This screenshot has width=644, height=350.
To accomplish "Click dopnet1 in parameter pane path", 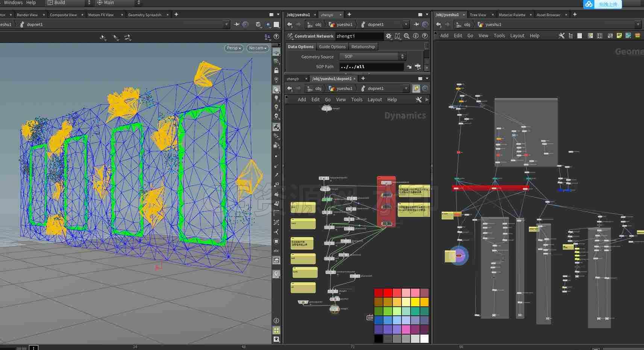I will (376, 24).
